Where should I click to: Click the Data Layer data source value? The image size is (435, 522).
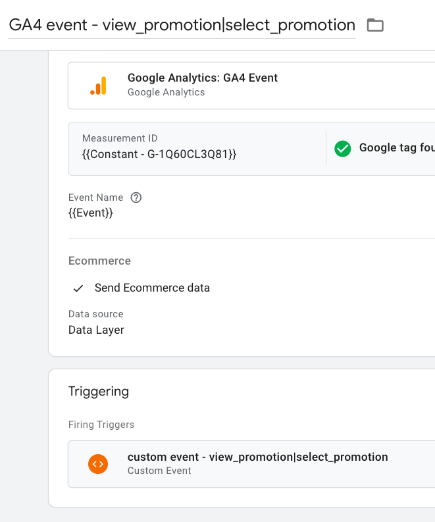(x=96, y=330)
